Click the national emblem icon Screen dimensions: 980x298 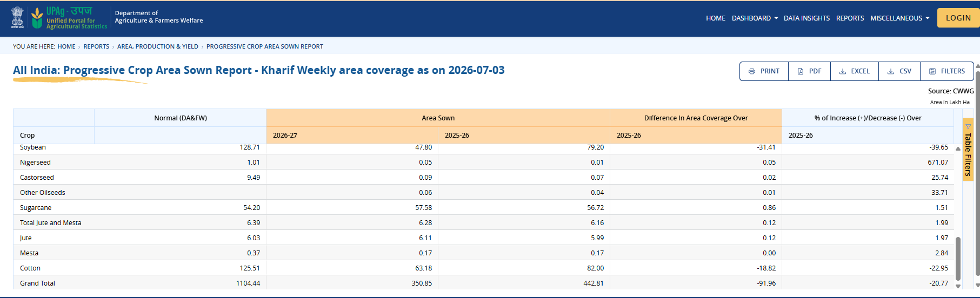pos(18,18)
